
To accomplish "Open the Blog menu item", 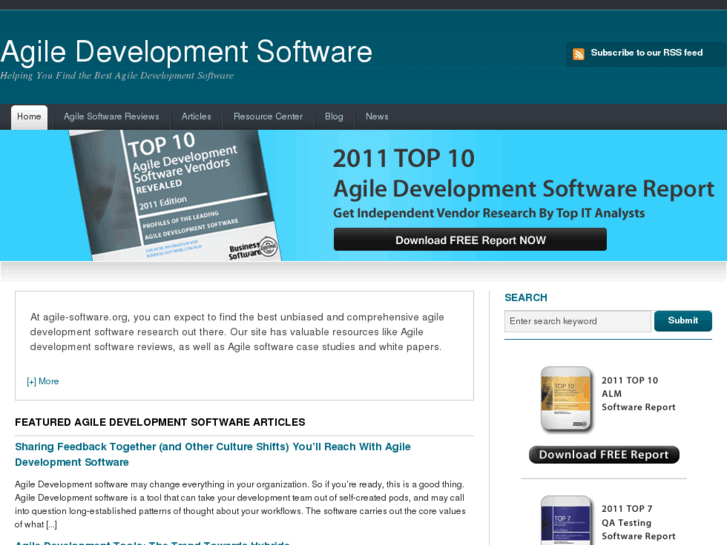I will point(334,117).
